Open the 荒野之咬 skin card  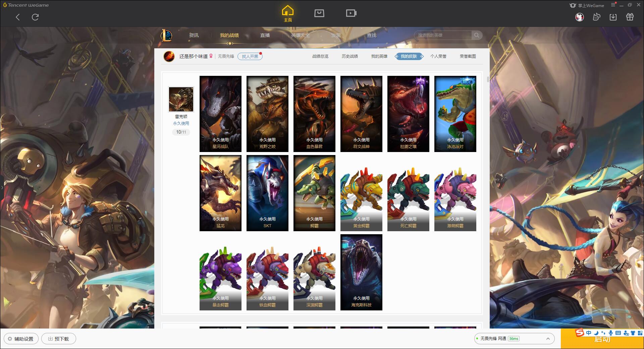267,114
